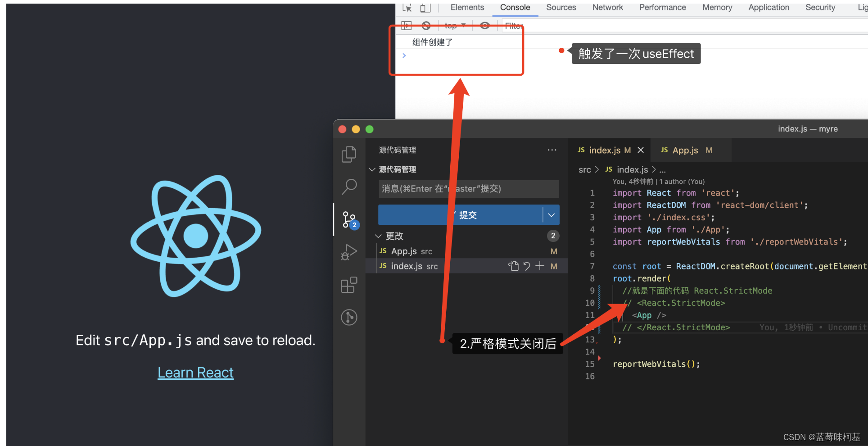The width and height of the screenshot is (868, 446).
Task: Click the 提交 commit button
Action: (x=461, y=215)
